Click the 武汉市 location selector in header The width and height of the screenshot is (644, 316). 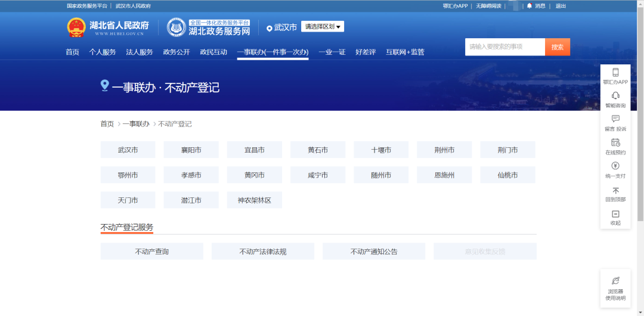coord(281,27)
